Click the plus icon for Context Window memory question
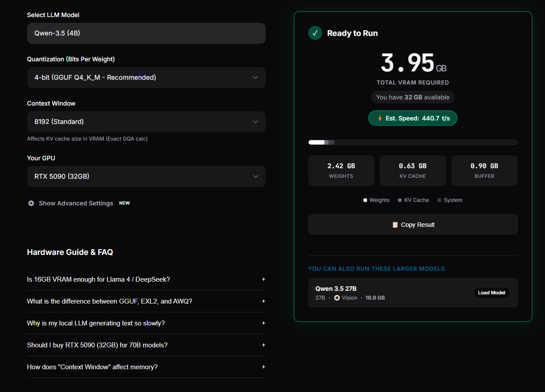Screen dimensions: 545x392 pos(264,367)
